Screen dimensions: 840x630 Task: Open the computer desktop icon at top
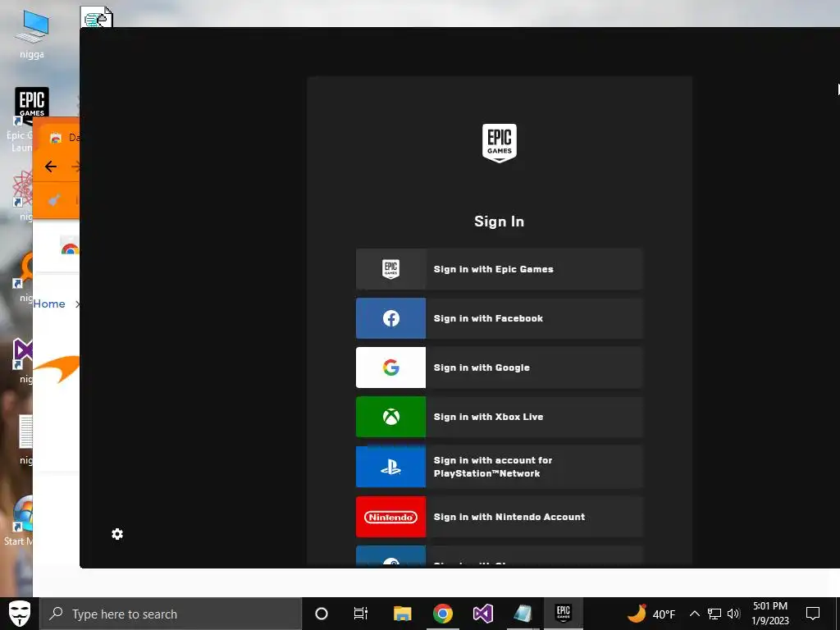click(32, 34)
